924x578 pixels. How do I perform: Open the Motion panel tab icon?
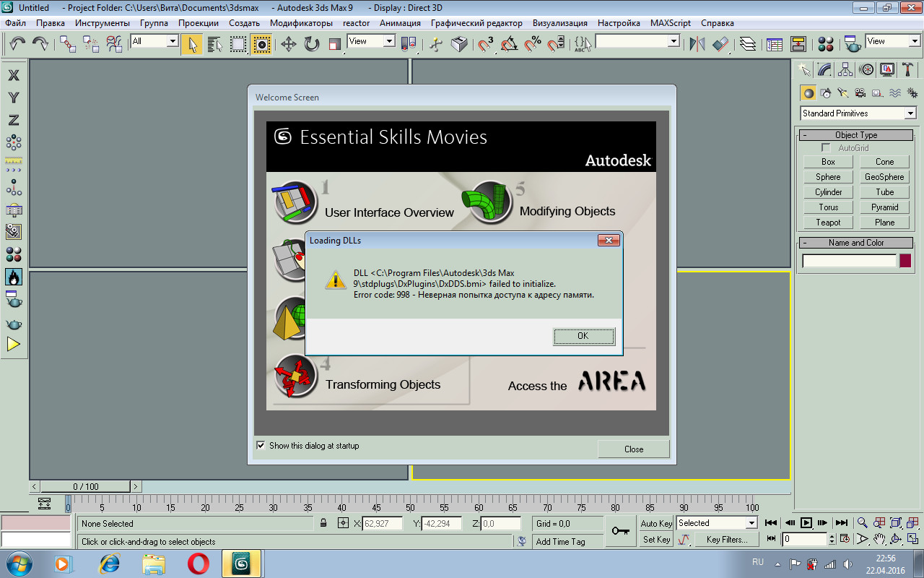[x=866, y=69]
